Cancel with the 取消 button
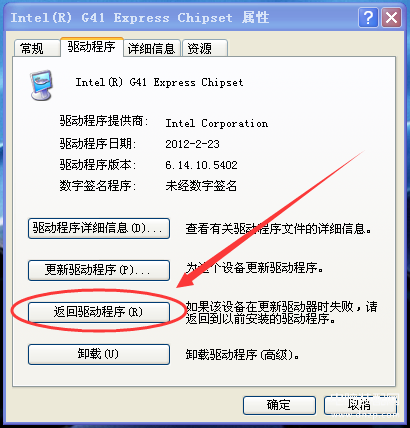 tap(360, 405)
